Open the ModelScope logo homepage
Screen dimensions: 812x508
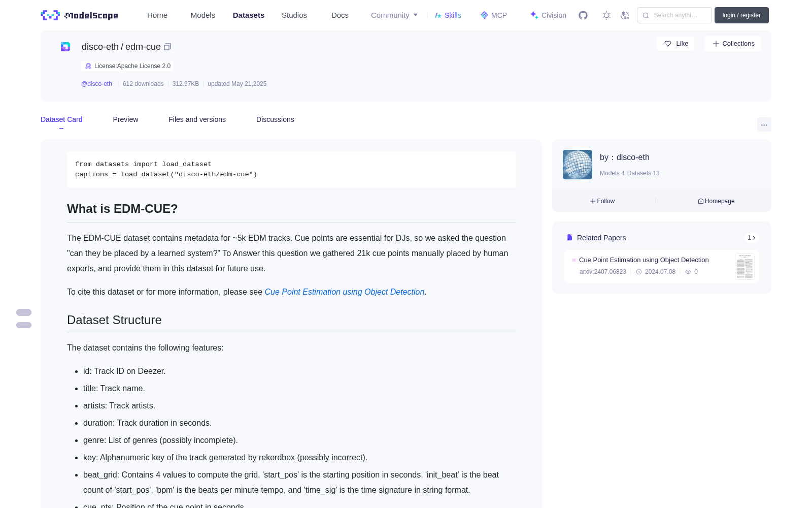pyautogui.click(x=79, y=15)
